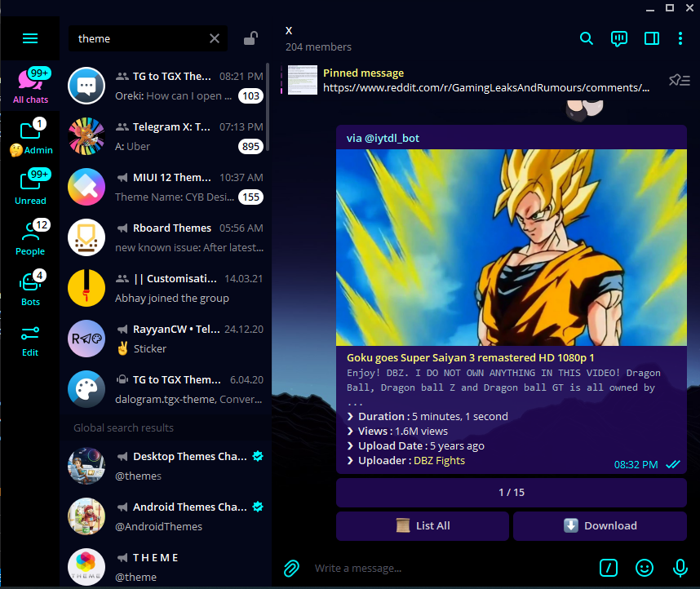Open the three-dot chat options menu
The image size is (700, 589).
pos(680,38)
